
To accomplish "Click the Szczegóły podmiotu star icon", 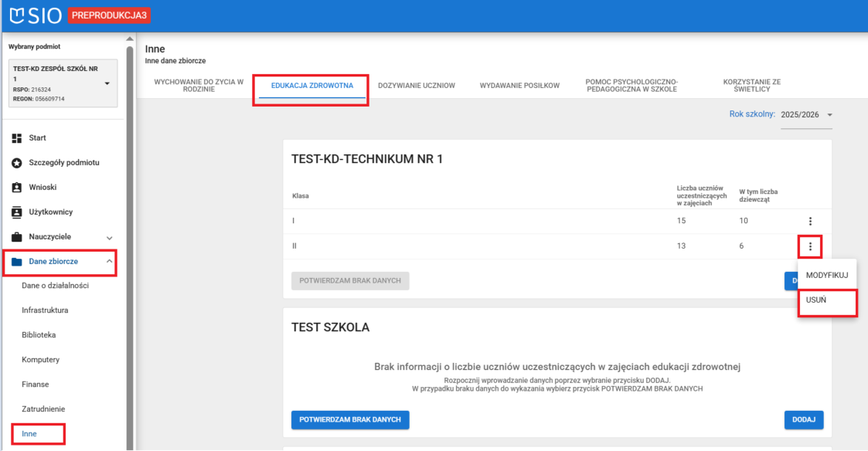I will pyautogui.click(x=16, y=163).
